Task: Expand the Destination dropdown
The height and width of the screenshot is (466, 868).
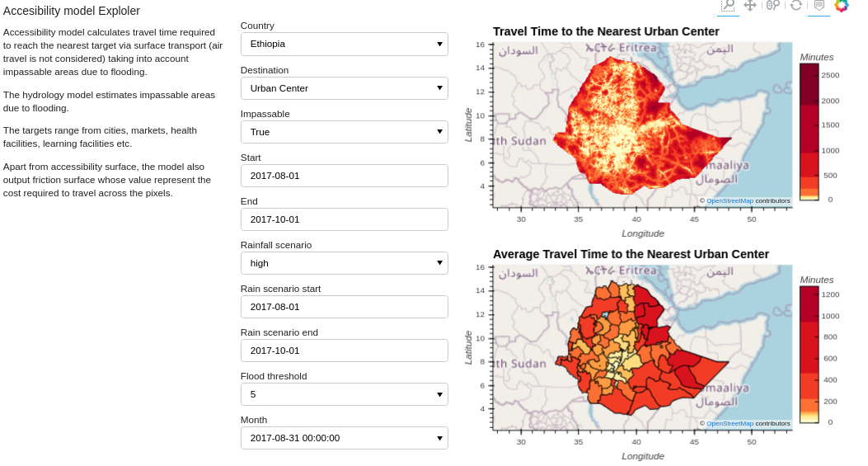Action: click(344, 88)
